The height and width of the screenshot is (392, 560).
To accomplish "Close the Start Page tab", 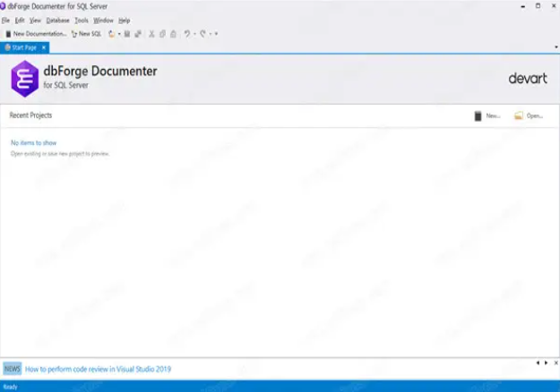I will coord(44,47).
